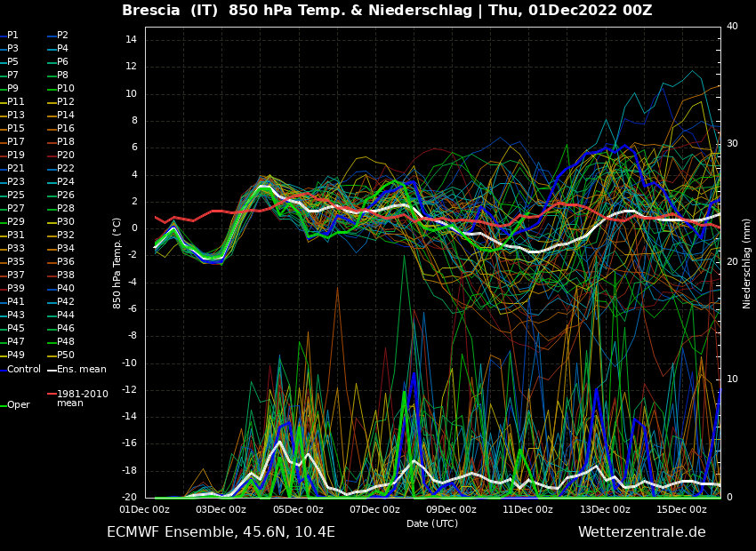756x551 pixels.
Task: Select the Oper legend entry
Action: tap(18, 404)
